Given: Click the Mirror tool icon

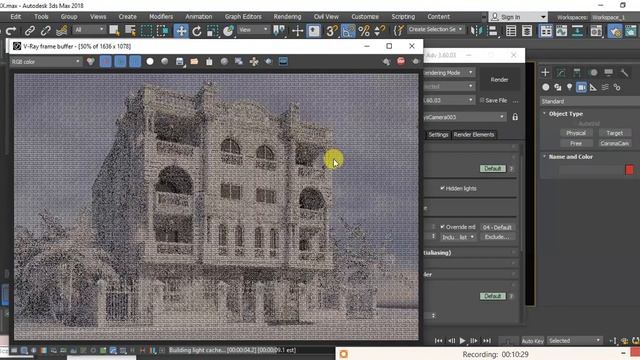Looking at the screenshot, I should click(476, 31).
